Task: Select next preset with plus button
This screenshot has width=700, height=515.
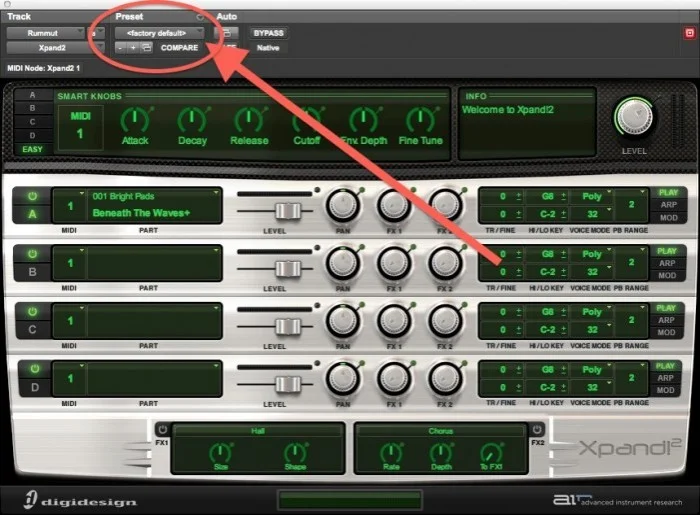Action: click(x=133, y=48)
